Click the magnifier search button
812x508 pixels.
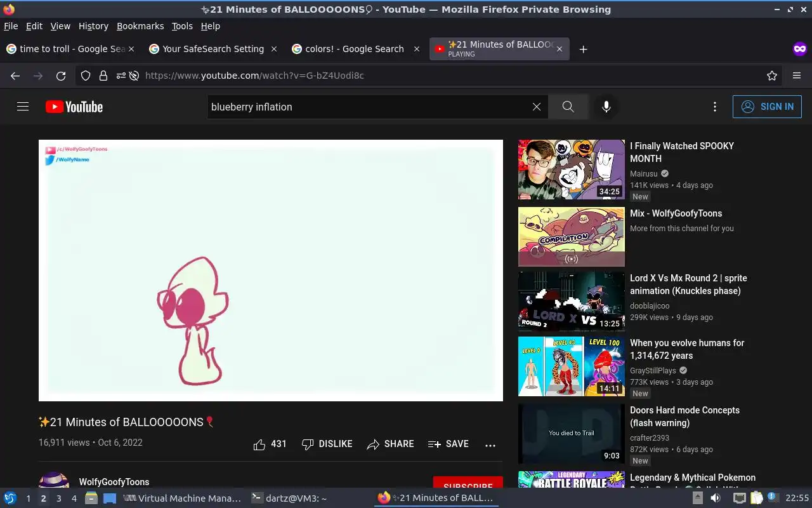click(x=568, y=107)
